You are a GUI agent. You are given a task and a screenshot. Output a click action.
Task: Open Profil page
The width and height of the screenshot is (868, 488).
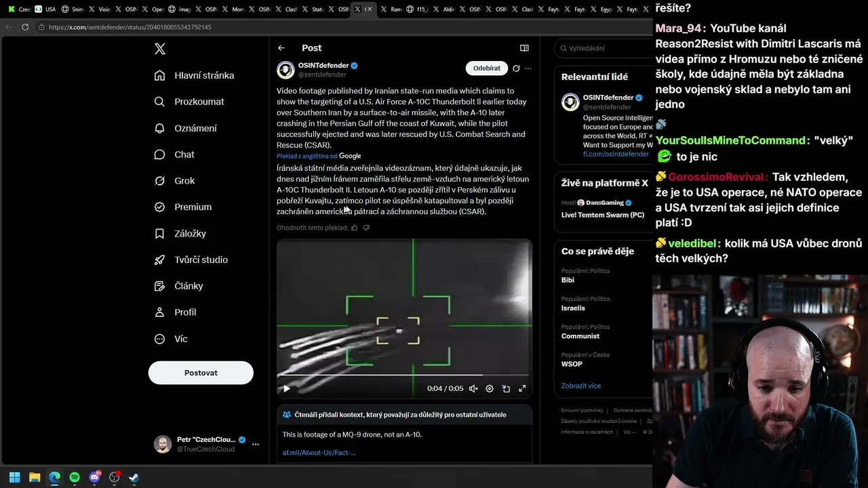[175, 312]
